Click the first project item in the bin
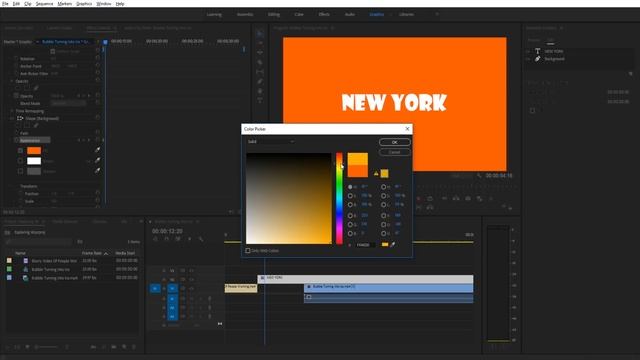The width and height of the screenshot is (640, 360). pyautogui.click(x=54, y=260)
